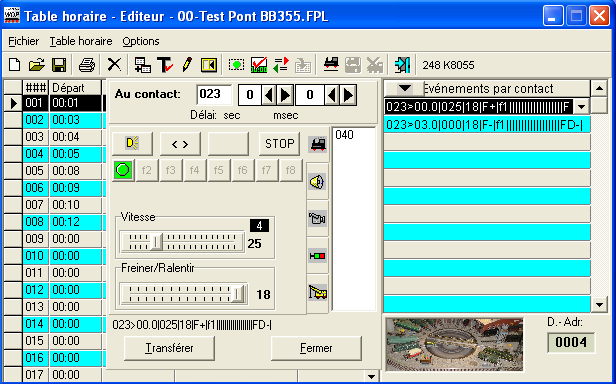The width and height of the screenshot is (616, 384).
Task: Click the speed step value 4 box
Action: pos(259,226)
